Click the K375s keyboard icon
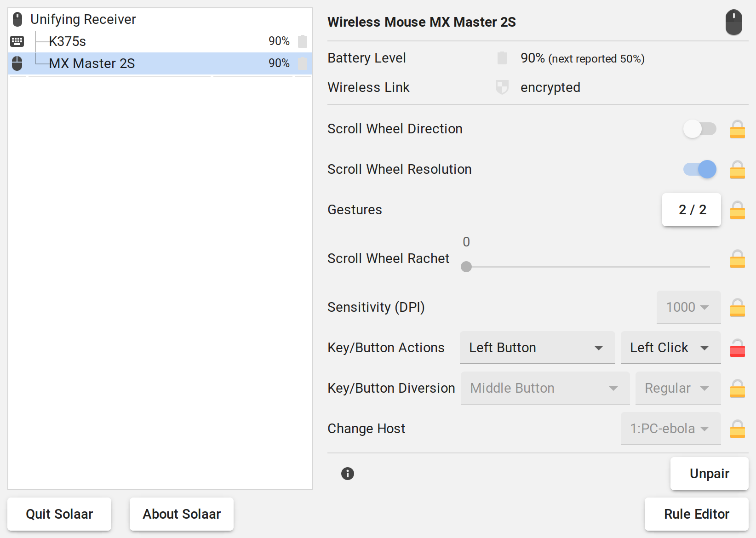Screen dimensions: 756x538 (x=17, y=41)
